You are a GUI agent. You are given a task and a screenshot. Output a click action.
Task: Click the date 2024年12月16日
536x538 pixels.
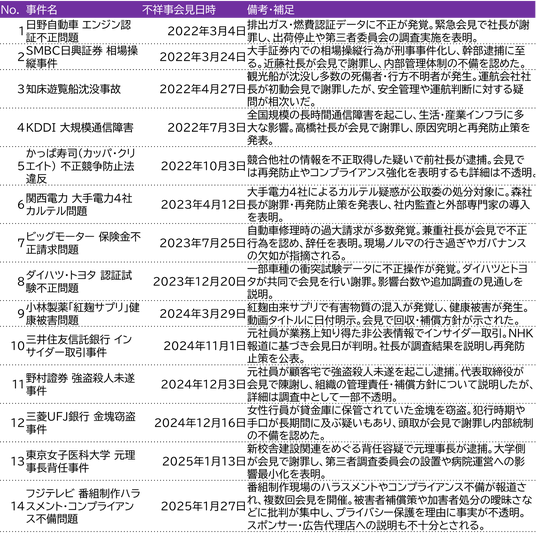coord(200,423)
